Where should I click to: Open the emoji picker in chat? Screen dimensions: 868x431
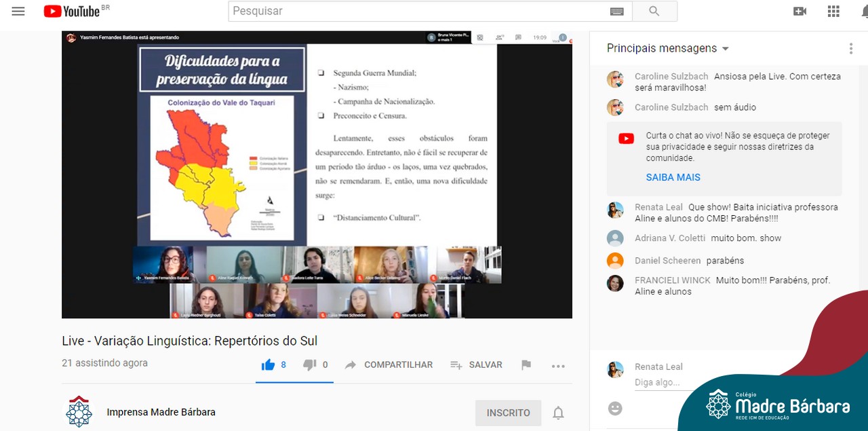click(615, 408)
